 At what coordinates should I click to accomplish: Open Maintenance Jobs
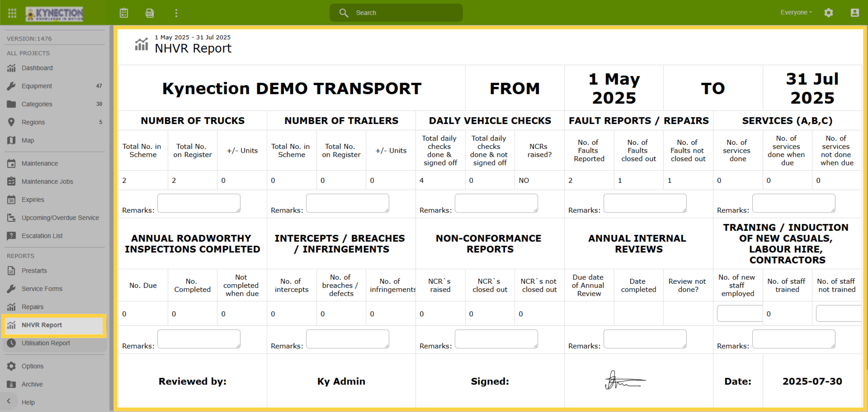point(54,182)
